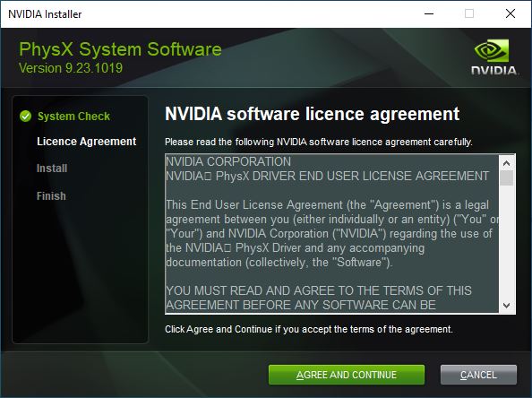532x398 pixels.
Task: Click the NVIDIA eye logo
Action: point(492,50)
